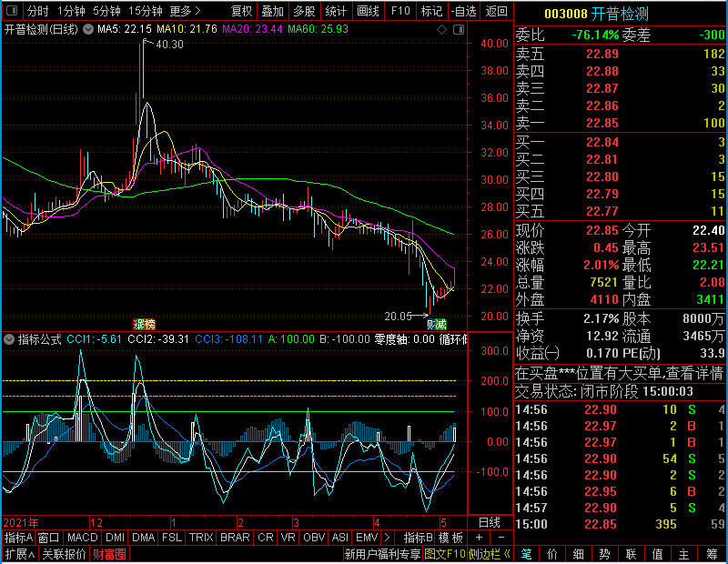Screen dimensions: 728x564
Task: Open the 关联报价 tab
Action: tap(64, 554)
